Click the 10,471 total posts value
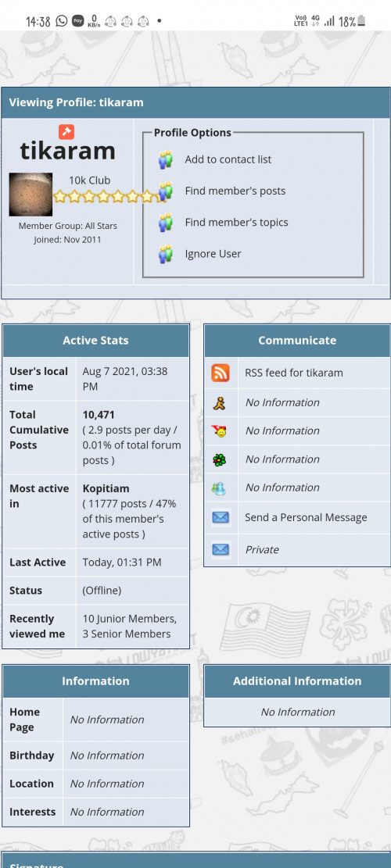Screen dimensions: 391x868 pos(99,415)
